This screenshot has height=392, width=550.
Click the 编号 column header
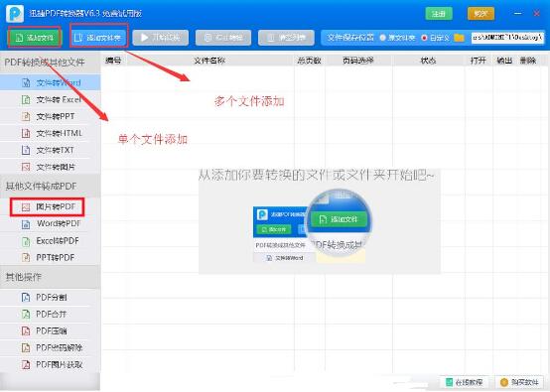(x=113, y=61)
